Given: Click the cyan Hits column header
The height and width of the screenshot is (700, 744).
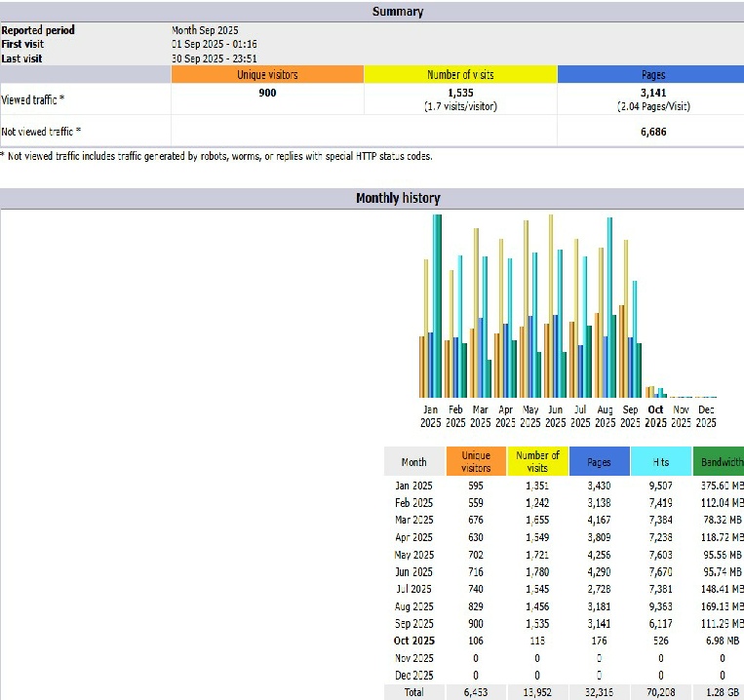Looking at the screenshot, I should [661, 462].
